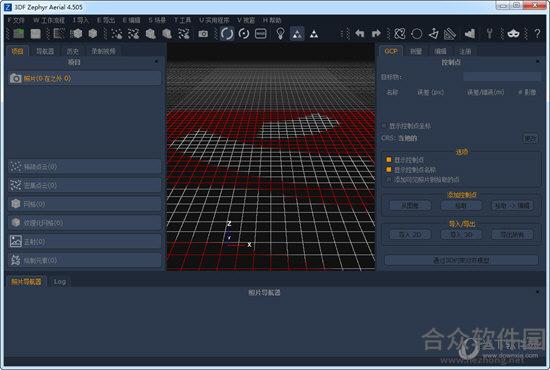Open the H 帮助 menu
This screenshot has height=370, width=550.
[x=272, y=20]
